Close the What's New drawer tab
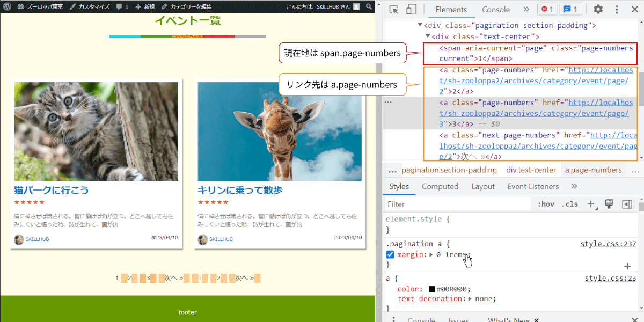Viewport: 644px width, 322px height. (537, 319)
